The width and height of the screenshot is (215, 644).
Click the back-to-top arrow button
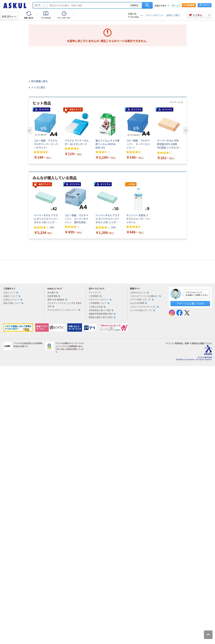208,634
